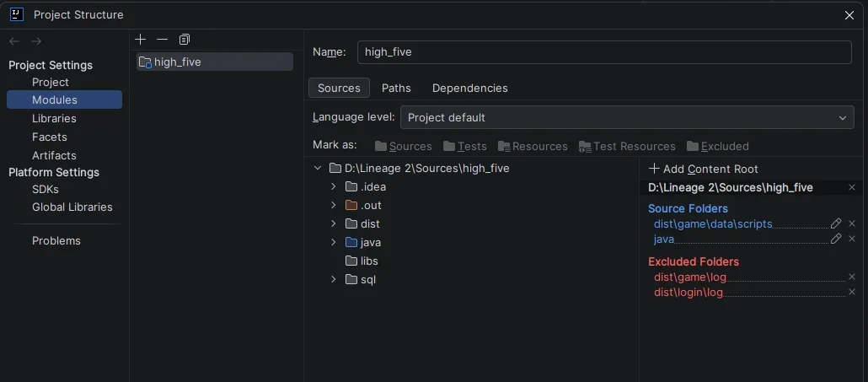Viewport: 868px width, 382px height.
Task: Click the java source folder link
Action: click(664, 239)
